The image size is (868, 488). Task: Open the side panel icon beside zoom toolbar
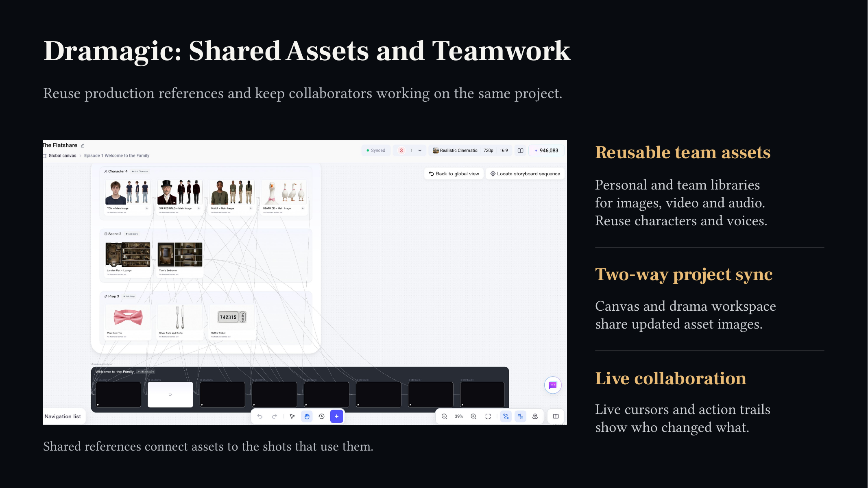556,416
